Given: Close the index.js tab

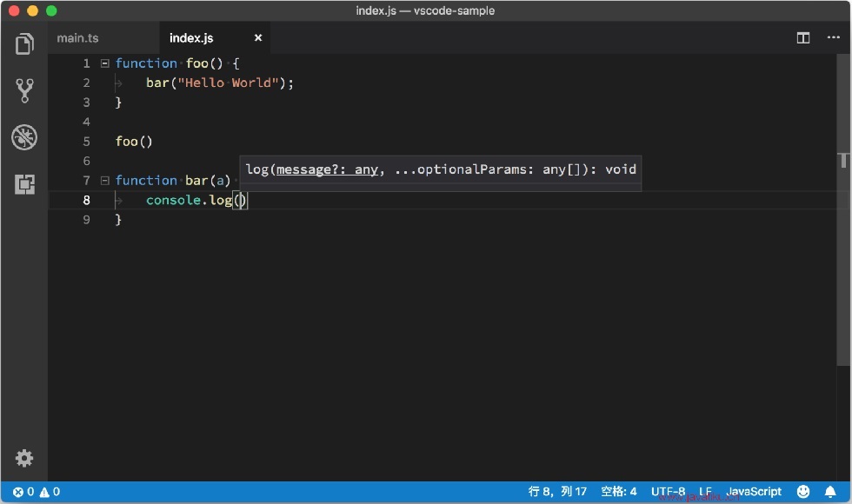Looking at the screenshot, I should [x=258, y=37].
